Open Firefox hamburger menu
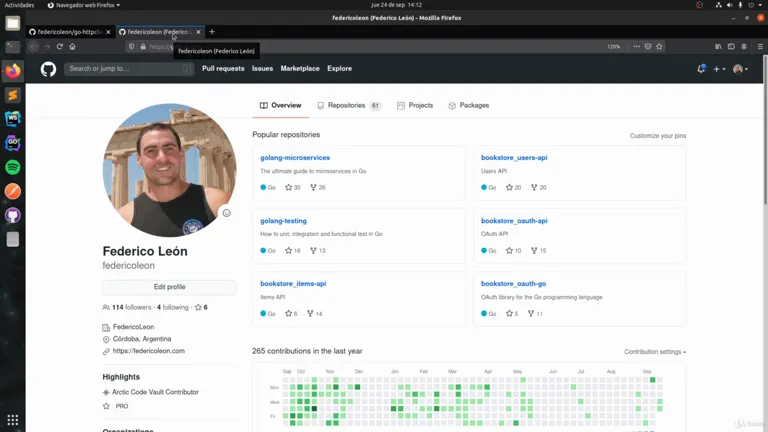 pyautogui.click(x=760, y=47)
